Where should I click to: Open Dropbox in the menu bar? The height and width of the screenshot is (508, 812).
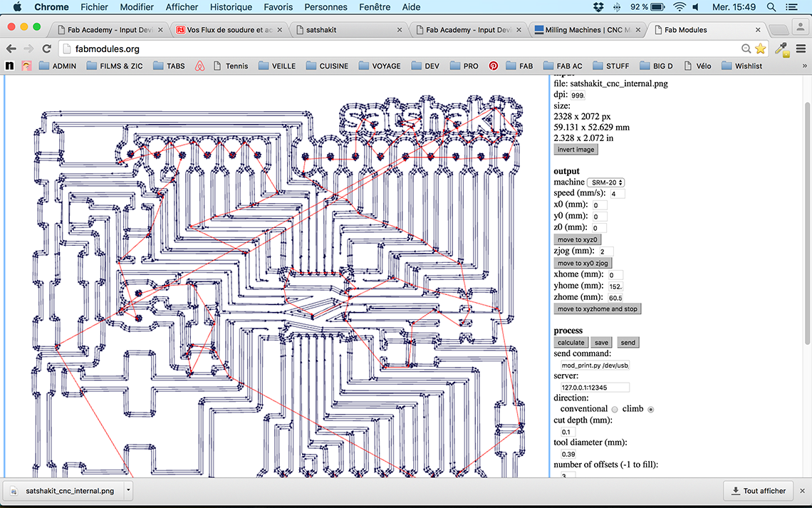coord(598,6)
